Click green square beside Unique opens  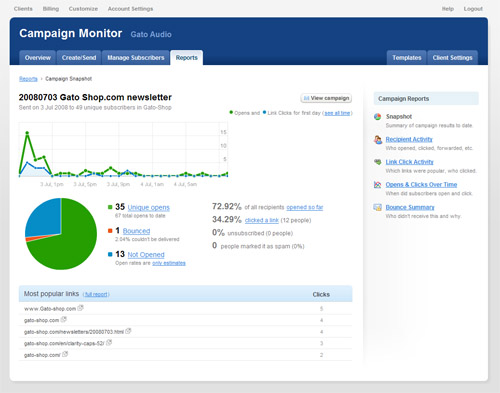[110, 207]
